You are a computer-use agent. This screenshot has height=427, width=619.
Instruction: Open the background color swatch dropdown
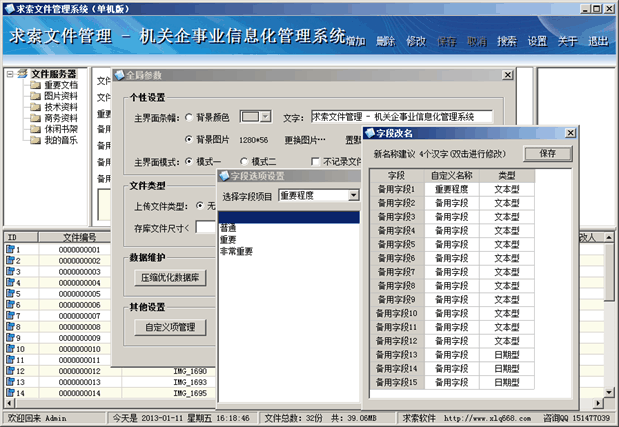click(x=266, y=117)
